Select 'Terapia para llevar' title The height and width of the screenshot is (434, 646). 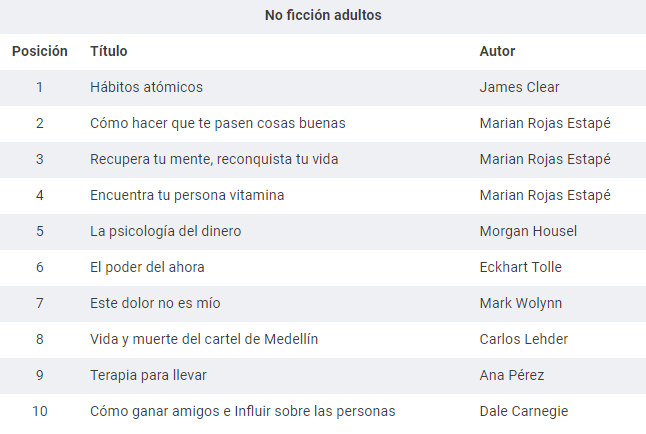click(x=148, y=375)
